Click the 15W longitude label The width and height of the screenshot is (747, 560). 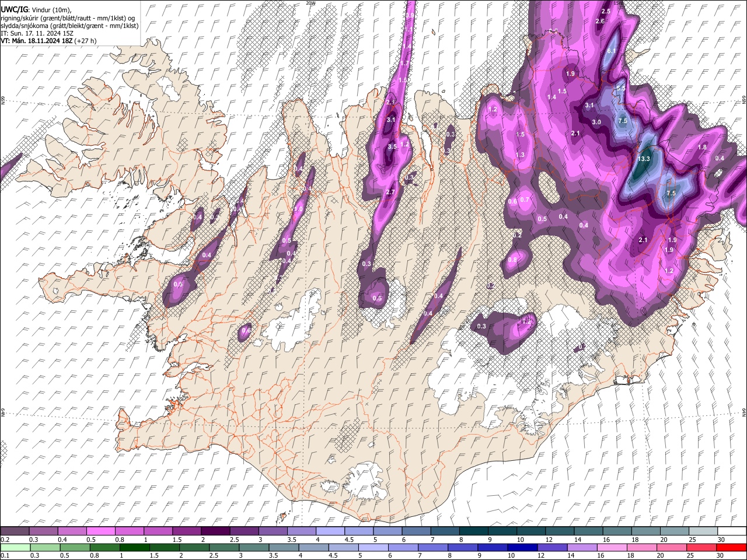tap(619, 3)
